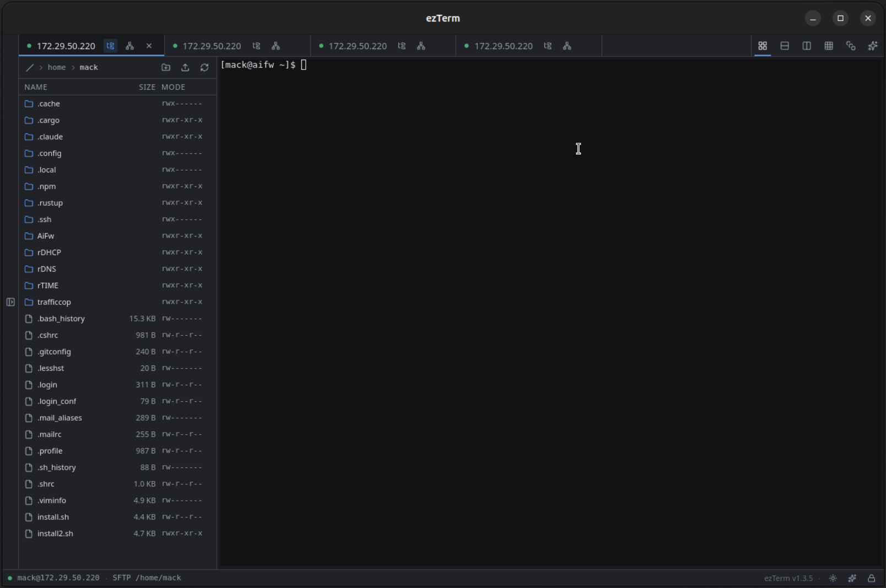Select the .shrc file

(118, 484)
